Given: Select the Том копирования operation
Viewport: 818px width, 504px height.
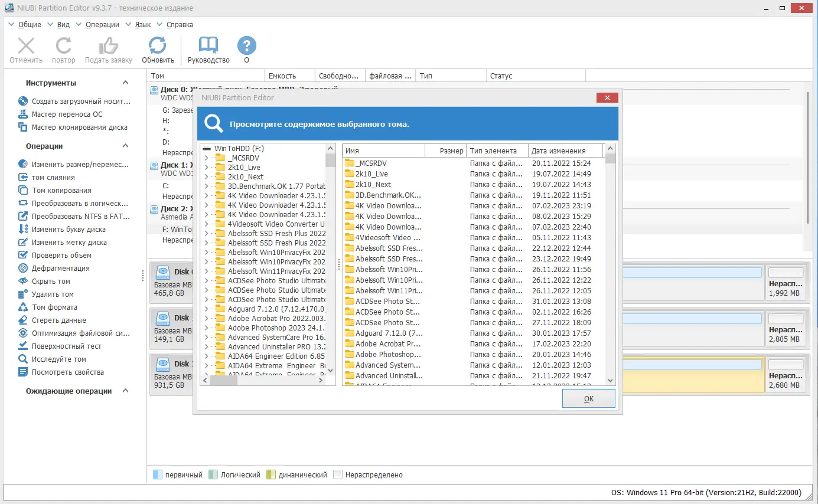Looking at the screenshot, I should click(x=55, y=191).
